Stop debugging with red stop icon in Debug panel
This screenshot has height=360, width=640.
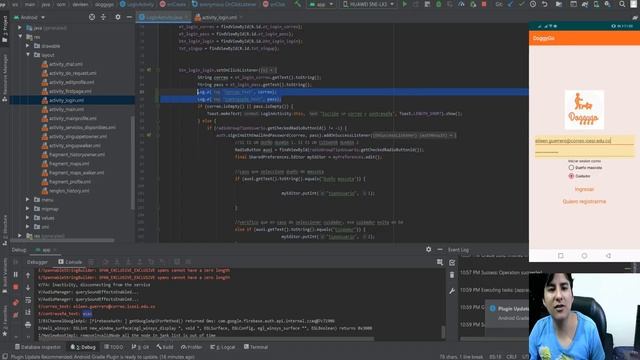[16, 287]
